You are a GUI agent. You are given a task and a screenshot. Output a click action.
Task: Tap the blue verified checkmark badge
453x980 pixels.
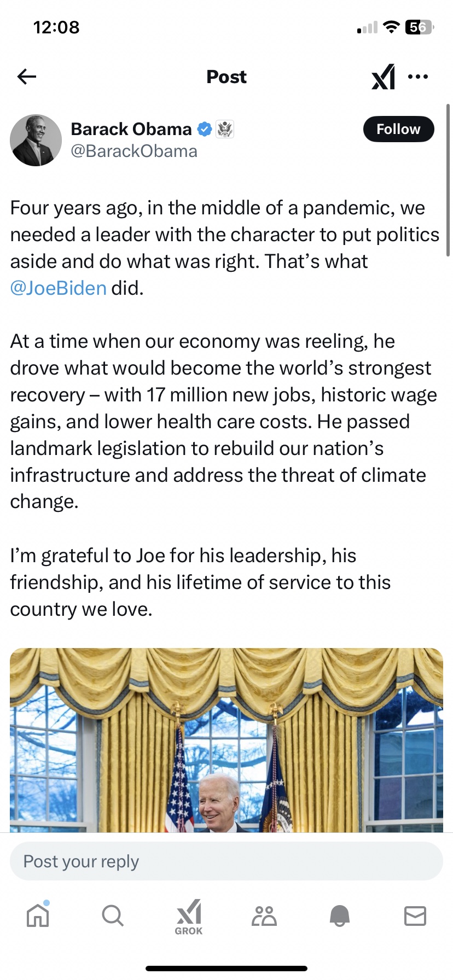click(204, 129)
